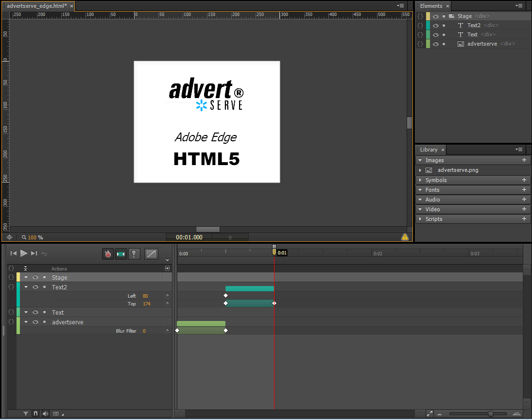Click zoom in mountain icon on timeline
This screenshot has width=532, height=420.
[x=517, y=414]
